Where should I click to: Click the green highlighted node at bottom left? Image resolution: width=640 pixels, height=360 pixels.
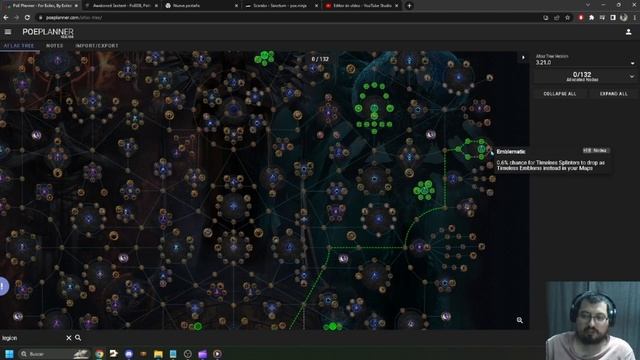tap(198, 326)
